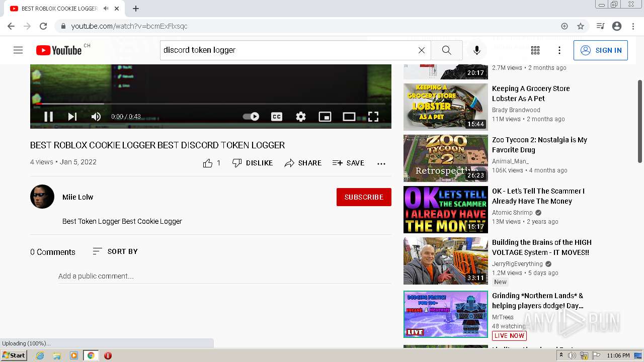Open the Chrome three-dot menu

[x=632, y=26]
